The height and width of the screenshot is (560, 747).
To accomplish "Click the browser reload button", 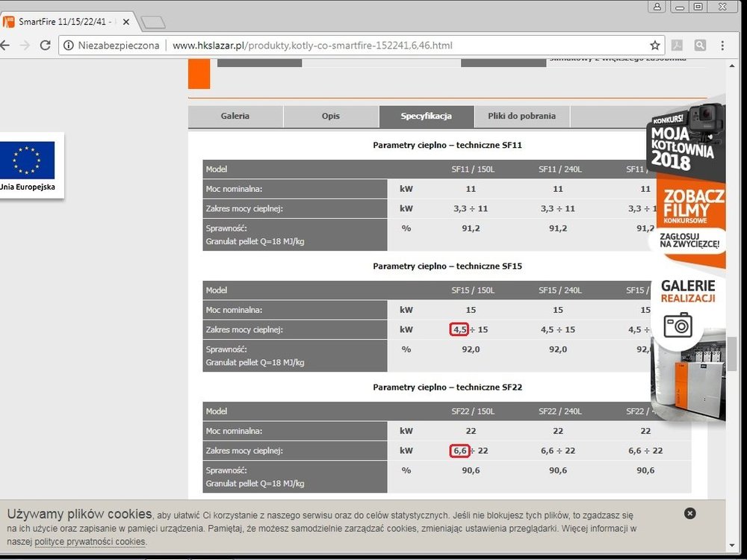I will [x=46, y=46].
